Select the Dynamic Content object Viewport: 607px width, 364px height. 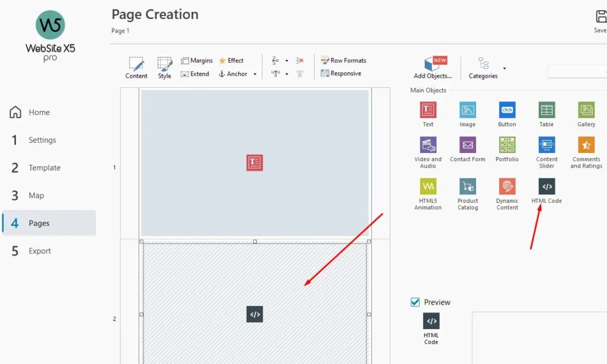(507, 194)
